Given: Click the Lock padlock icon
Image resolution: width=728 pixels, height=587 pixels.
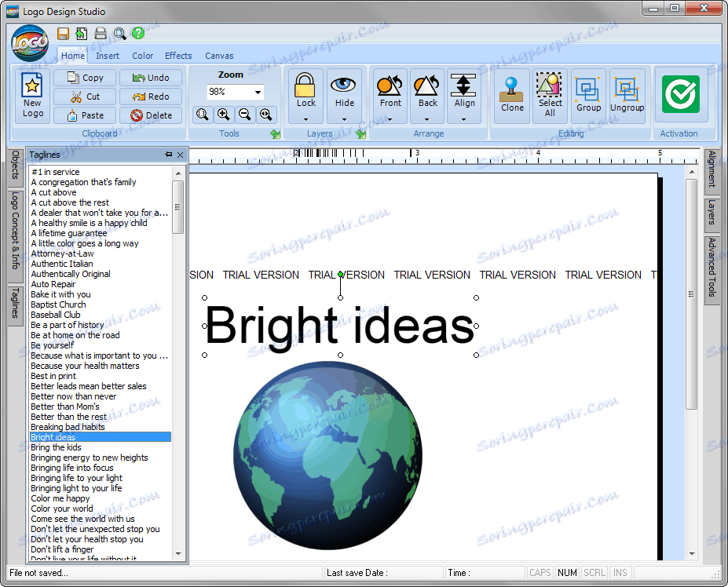Looking at the screenshot, I should [305, 85].
